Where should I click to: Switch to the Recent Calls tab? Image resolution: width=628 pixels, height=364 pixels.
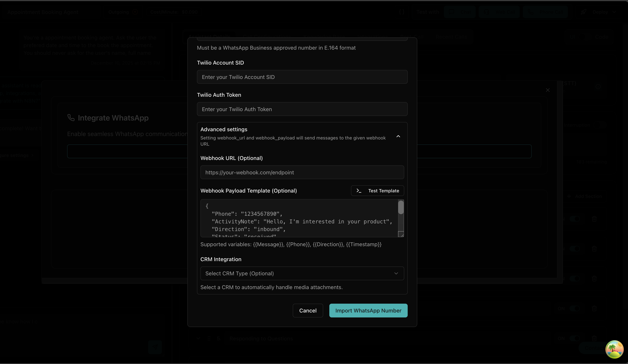pyautogui.click(x=452, y=37)
